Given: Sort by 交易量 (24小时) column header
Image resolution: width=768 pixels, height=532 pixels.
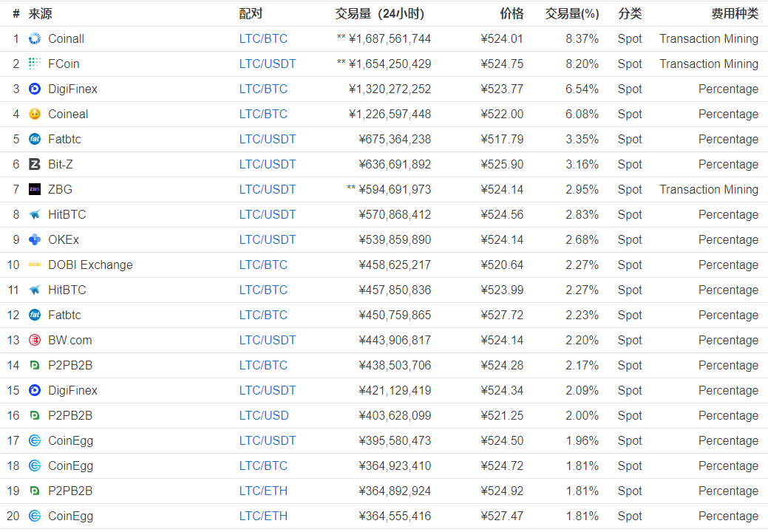Looking at the screenshot, I should pyautogui.click(x=380, y=14).
